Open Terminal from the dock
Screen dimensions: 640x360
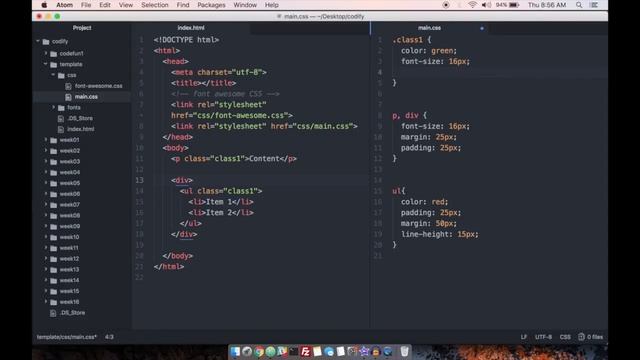pos(293,351)
